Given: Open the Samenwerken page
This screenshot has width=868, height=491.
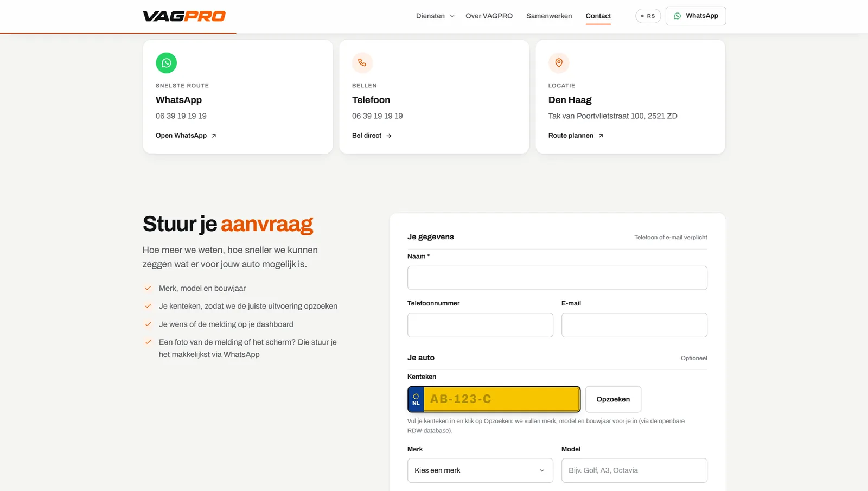Looking at the screenshot, I should point(549,16).
